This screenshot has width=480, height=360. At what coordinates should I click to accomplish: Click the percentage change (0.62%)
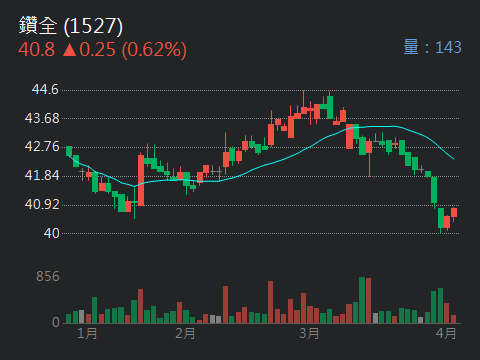[x=154, y=50]
